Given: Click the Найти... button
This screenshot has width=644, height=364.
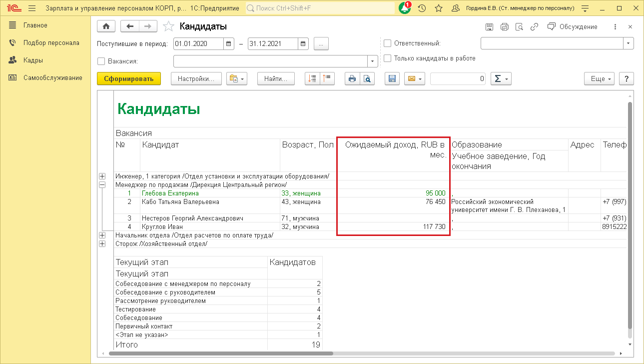Looking at the screenshot, I should point(276,78).
